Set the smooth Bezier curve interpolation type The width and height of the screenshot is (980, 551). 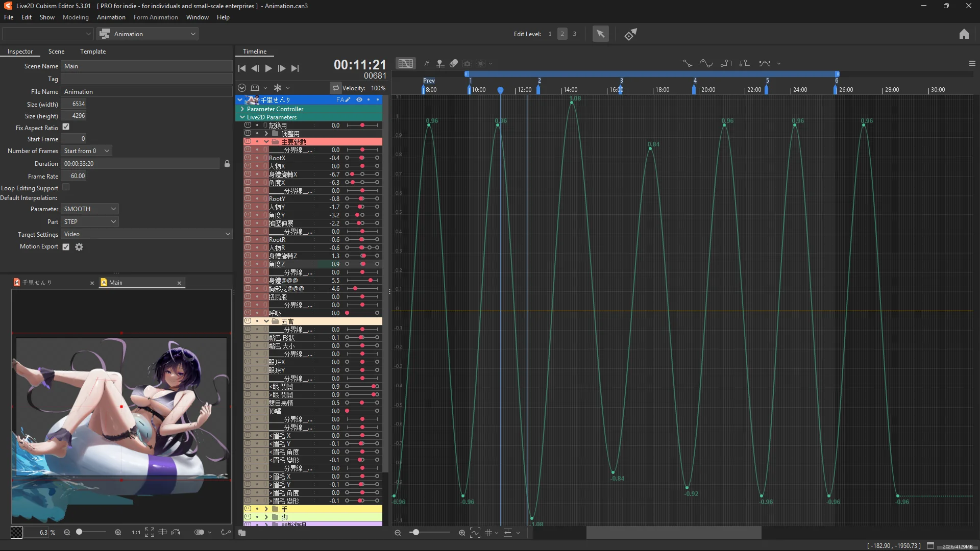[x=706, y=63]
